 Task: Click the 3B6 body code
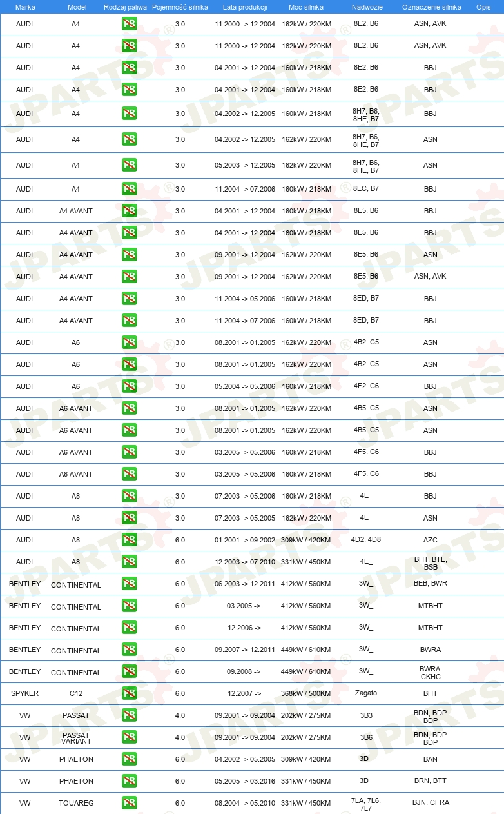click(366, 737)
